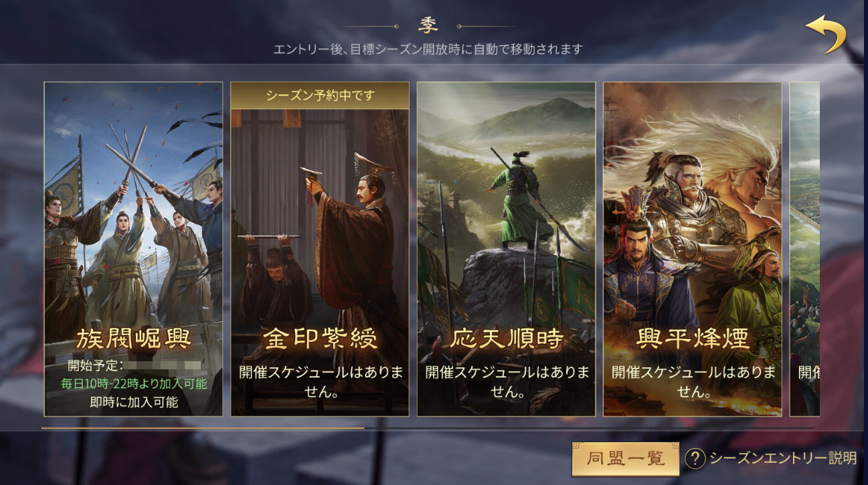Viewport: 868px width, 485px height.
Task: Click the partially visible fifth season card
Action: pyautogui.click(x=804, y=249)
